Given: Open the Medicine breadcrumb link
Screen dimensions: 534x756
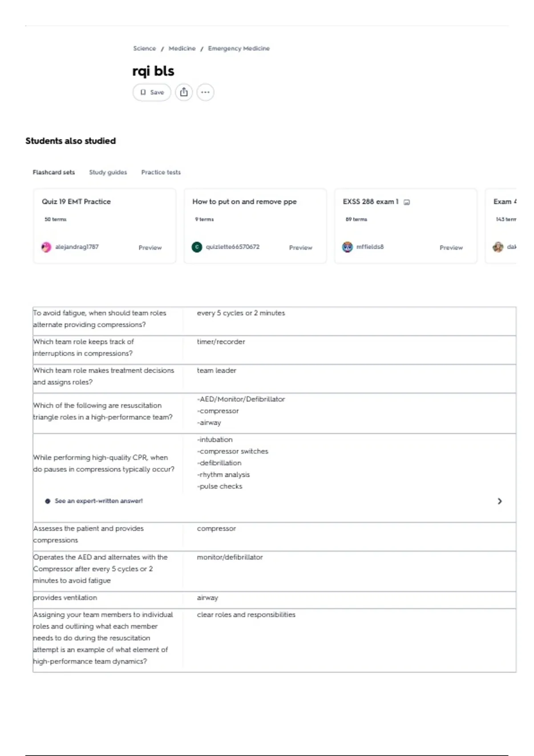Looking at the screenshot, I should tap(182, 48).
